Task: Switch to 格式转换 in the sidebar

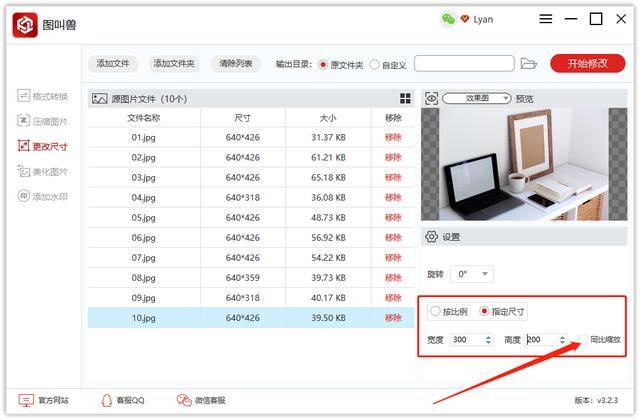Action: point(42,96)
